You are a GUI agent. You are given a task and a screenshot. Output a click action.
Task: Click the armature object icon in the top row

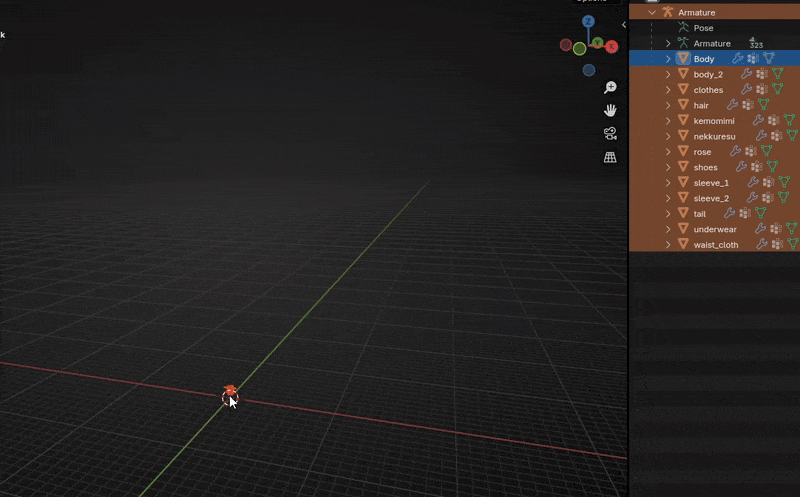coord(667,12)
